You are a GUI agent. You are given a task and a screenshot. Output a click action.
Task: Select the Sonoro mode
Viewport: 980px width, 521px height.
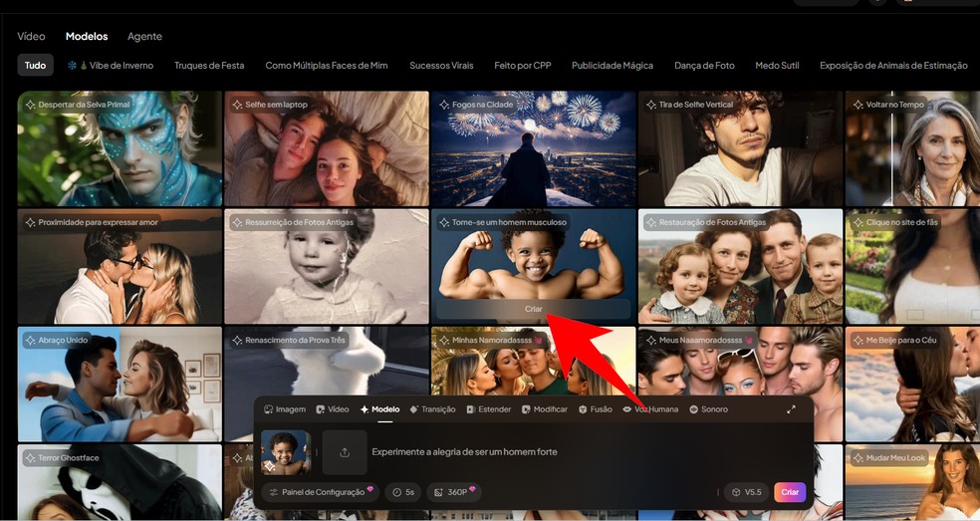[709, 409]
